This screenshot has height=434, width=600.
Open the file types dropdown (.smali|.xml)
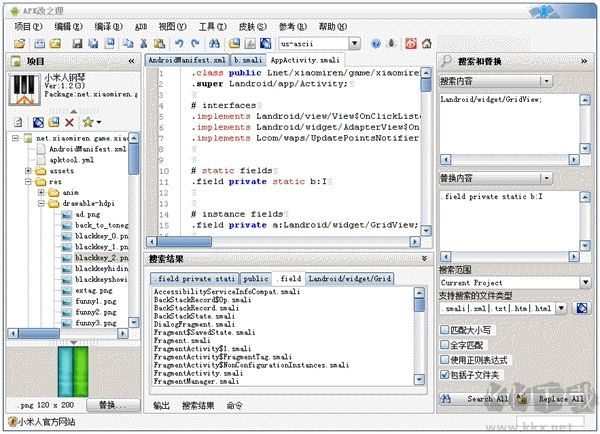(x=561, y=308)
